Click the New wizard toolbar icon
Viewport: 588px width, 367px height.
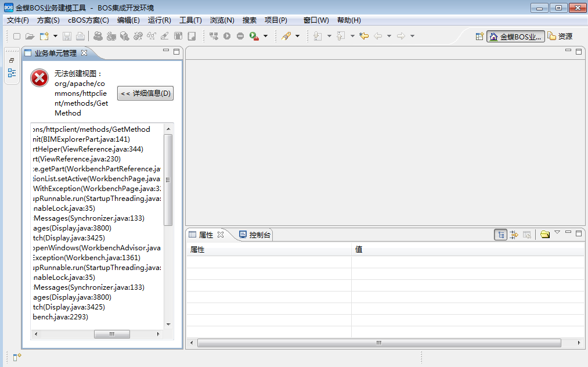pos(45,36)
